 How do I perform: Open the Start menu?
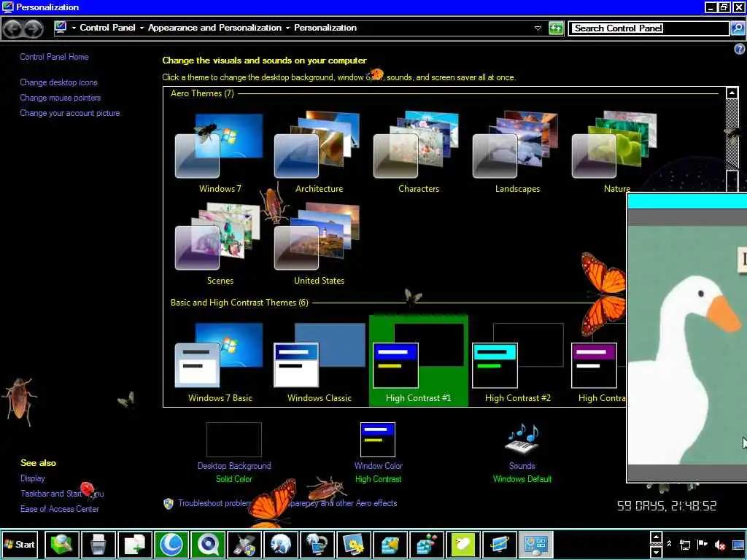pos(20,544)
